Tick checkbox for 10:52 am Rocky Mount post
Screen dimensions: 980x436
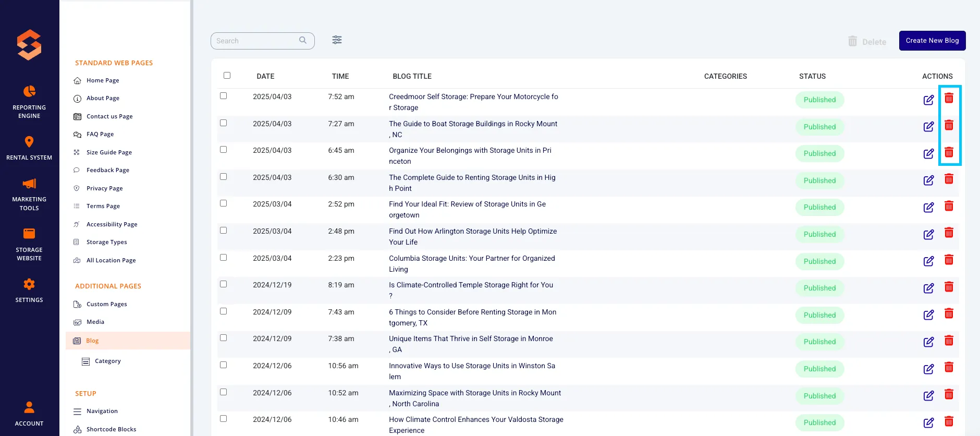(x=223, y=392)
